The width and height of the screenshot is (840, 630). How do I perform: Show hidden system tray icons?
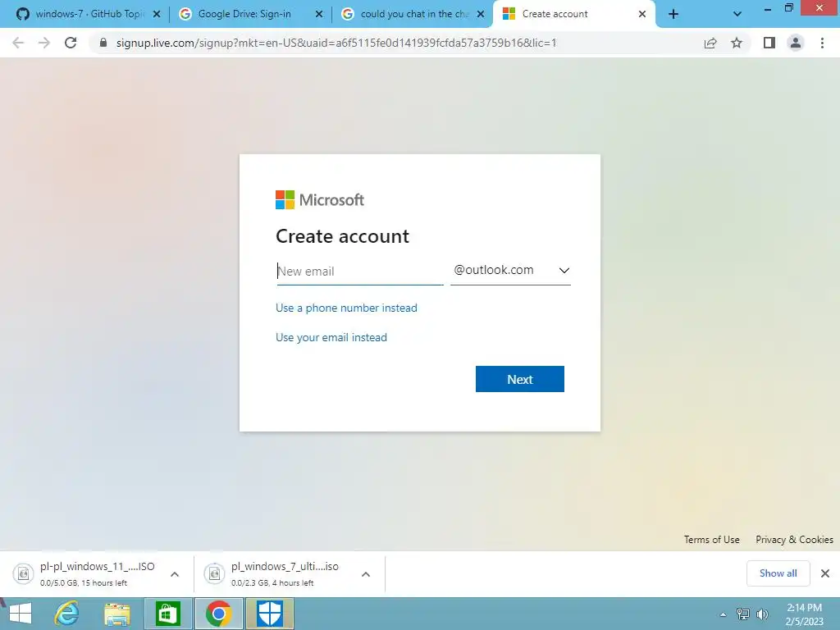click(724, 614)
